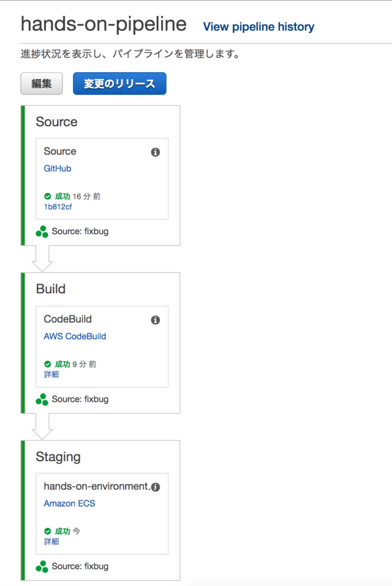Open the GitHub provider link
Screen dimensions: 392x586
[58, 168]
